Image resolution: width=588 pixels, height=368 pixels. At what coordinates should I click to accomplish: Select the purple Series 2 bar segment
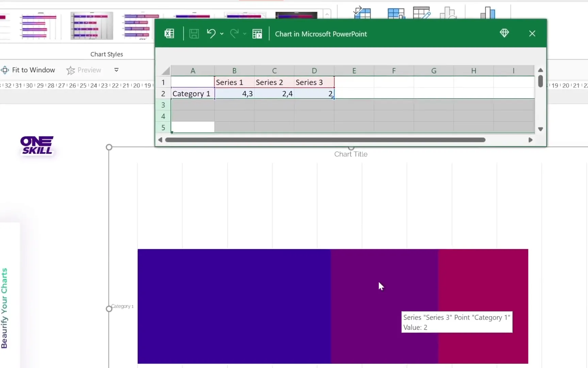click(x=385, y=306)
